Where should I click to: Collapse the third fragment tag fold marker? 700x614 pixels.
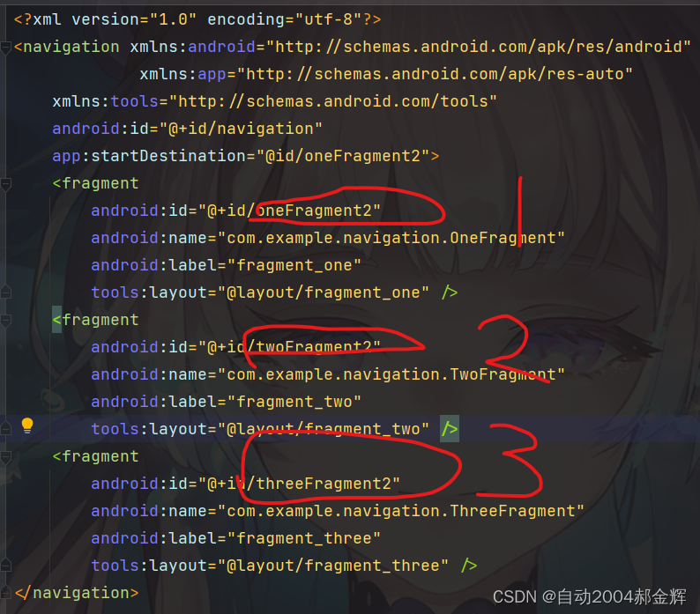click(5, 457)
